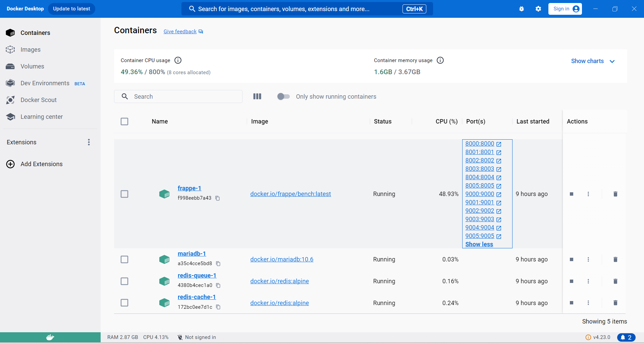Click the version warning icon

pyautogui.click(x=588, y=337)
